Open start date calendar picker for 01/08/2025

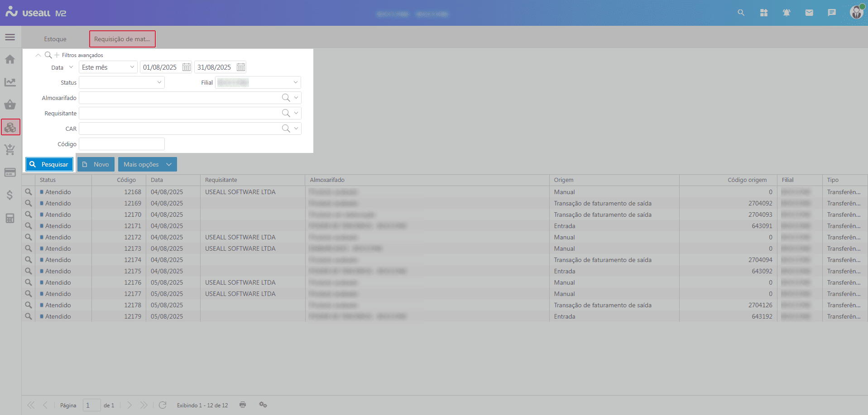(x=187, y=67)
